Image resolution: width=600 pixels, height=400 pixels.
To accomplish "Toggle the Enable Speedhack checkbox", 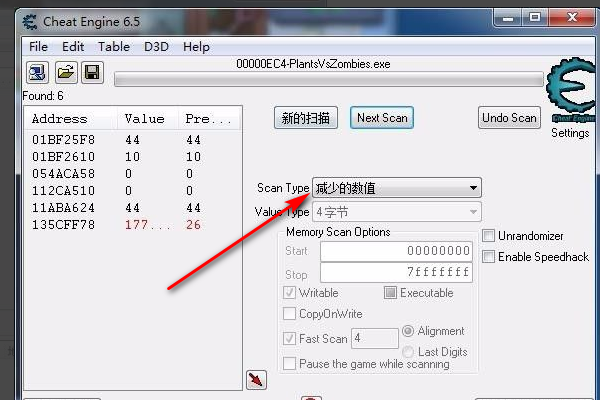I will (x=488, y=256).
